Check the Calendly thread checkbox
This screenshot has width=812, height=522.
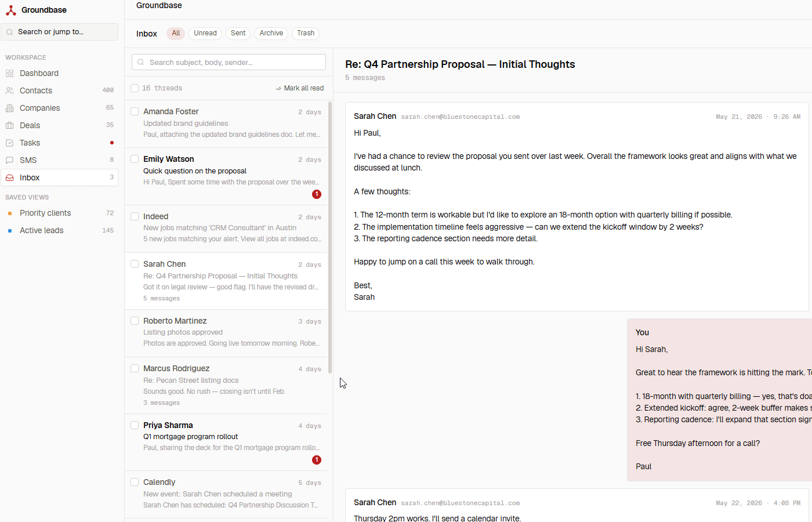tap(135, 482)
